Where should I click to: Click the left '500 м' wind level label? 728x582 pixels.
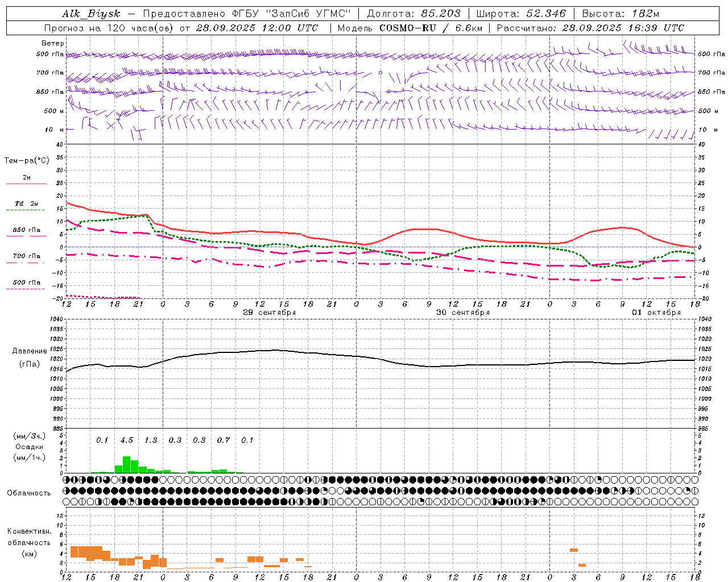(x=54, y=111)
